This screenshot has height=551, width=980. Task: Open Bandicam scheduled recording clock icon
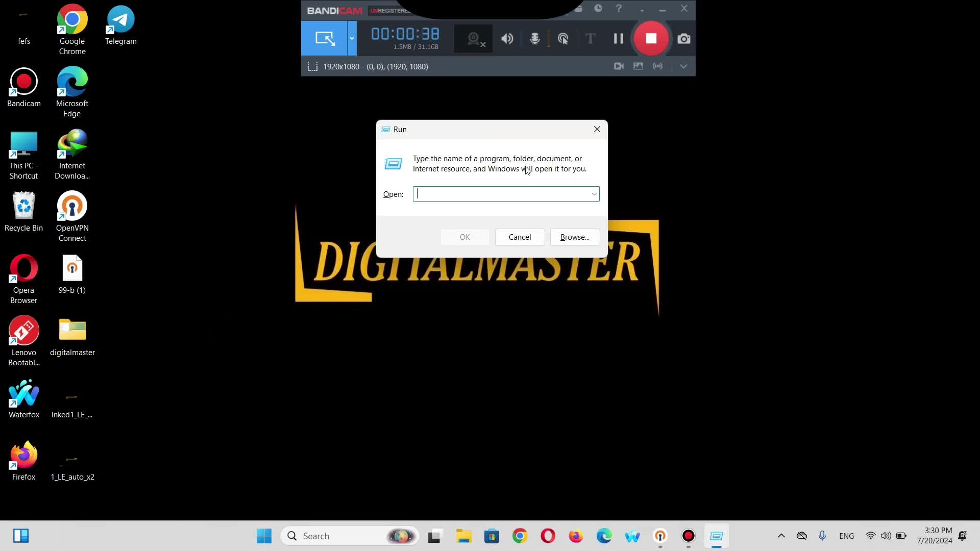598,9
